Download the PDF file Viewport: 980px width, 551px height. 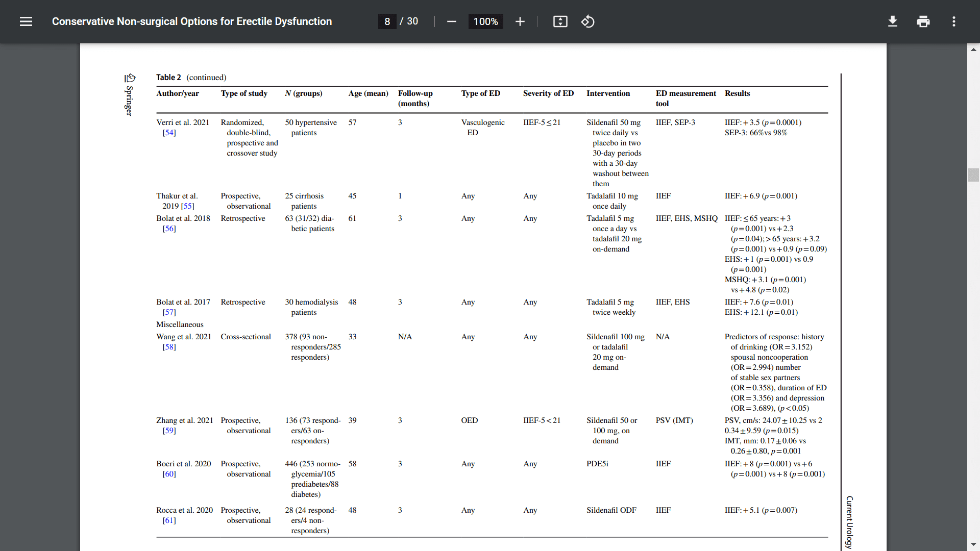[x=893, y=21]
